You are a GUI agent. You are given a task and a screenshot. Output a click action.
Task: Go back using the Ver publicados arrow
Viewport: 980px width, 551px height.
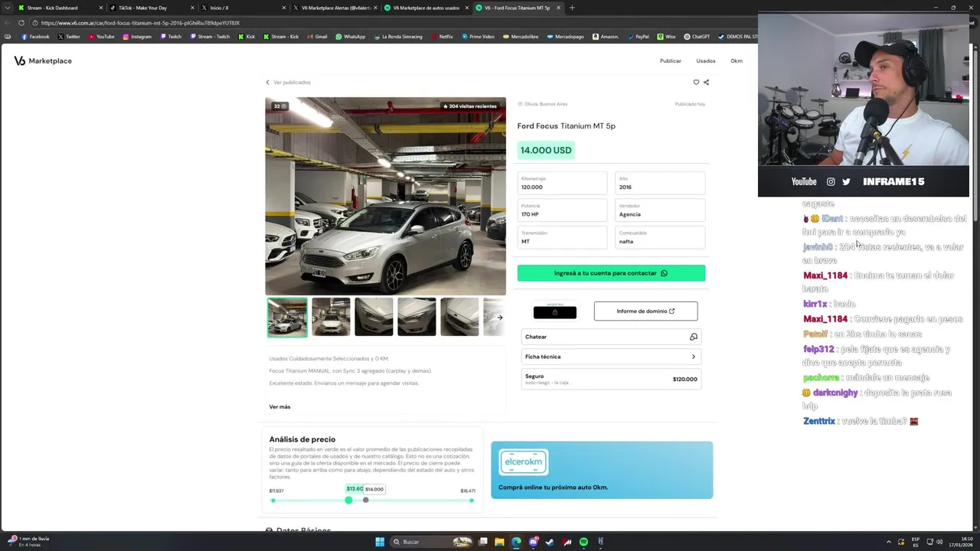tap(267, 82)
